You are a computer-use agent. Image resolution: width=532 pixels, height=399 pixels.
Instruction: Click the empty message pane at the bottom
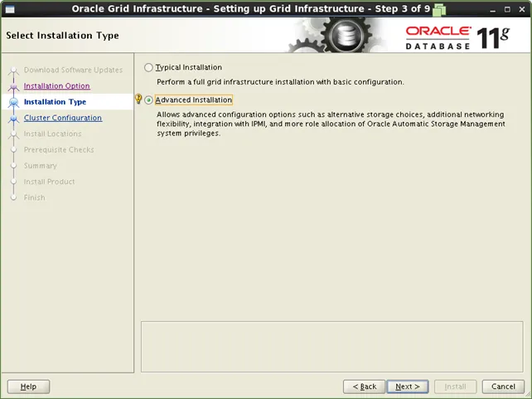coord(331,347)
